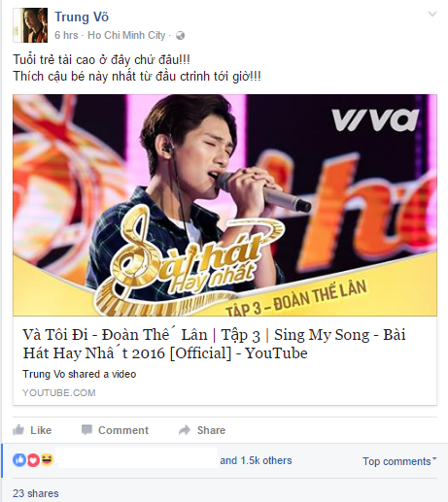Screen dimensions: 448x502
Task: Click the Comment button label
Action: tap(123, 430)
